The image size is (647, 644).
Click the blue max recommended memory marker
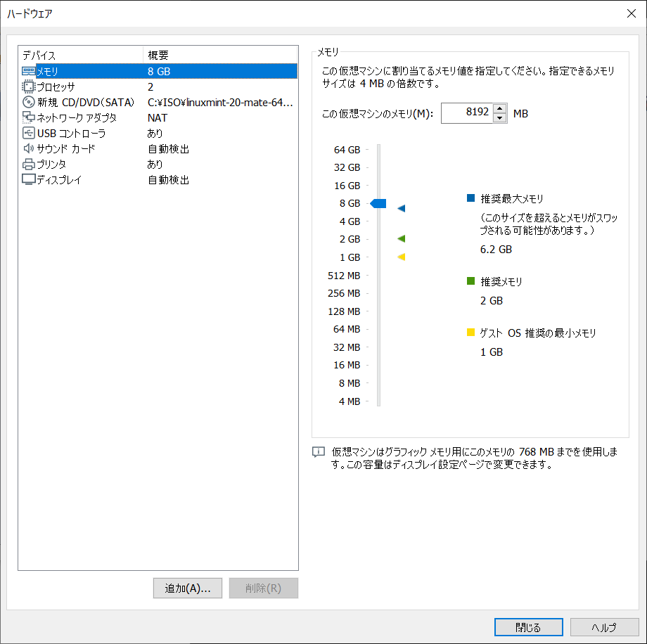tap(402, 208)
